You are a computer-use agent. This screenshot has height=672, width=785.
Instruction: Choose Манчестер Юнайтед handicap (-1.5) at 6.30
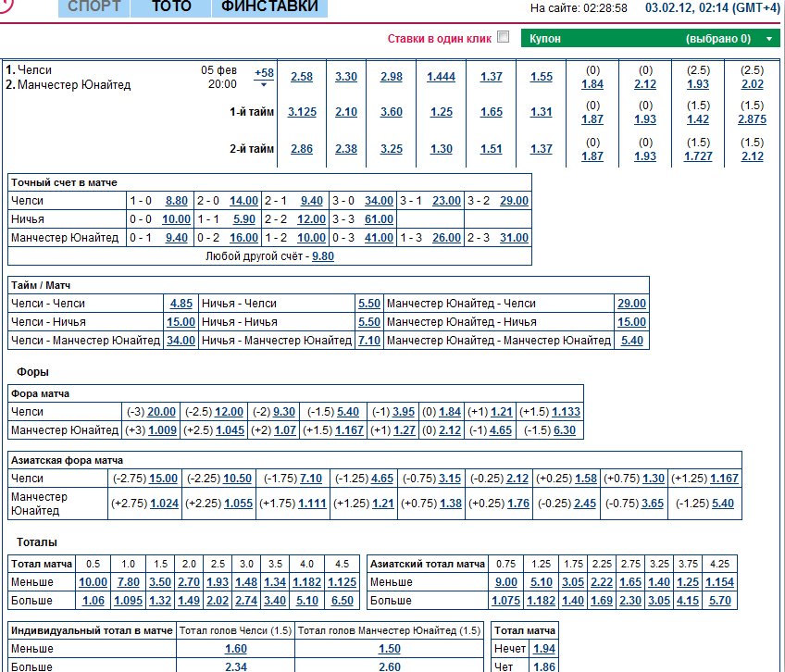[x=565, y=430]
